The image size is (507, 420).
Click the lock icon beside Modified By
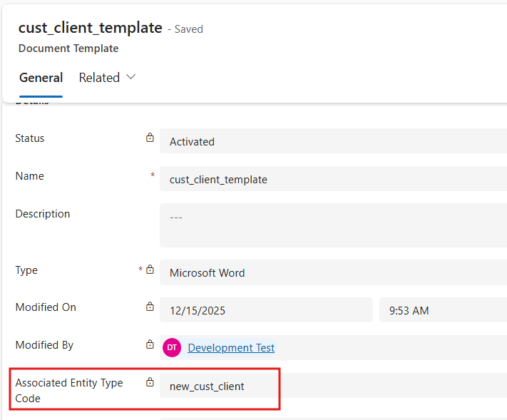pos(150,345)
